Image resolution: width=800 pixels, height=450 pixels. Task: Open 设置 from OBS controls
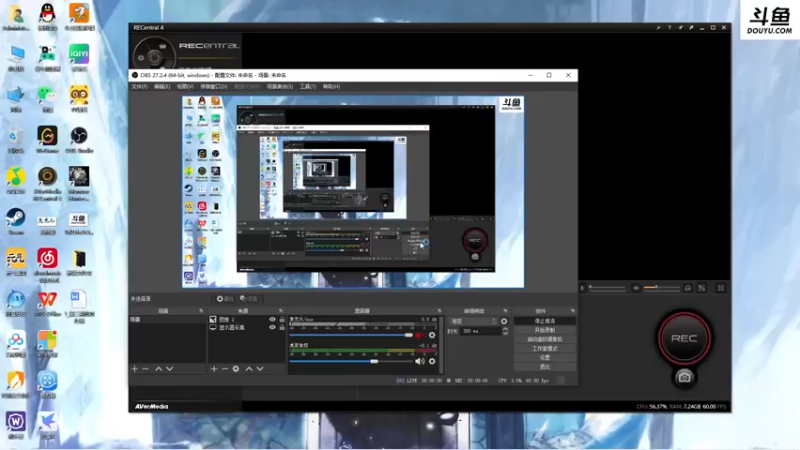coord(545,358)
